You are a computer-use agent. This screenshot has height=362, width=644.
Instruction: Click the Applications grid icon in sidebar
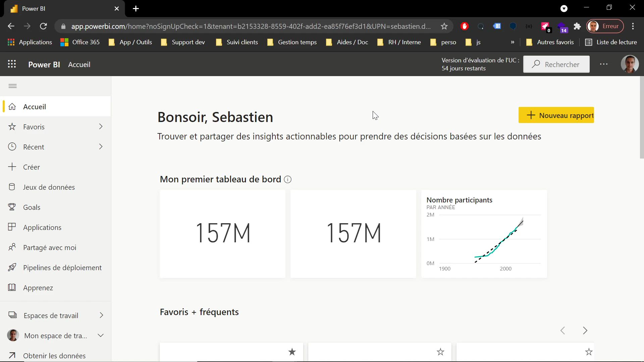[x=12, y=227]
